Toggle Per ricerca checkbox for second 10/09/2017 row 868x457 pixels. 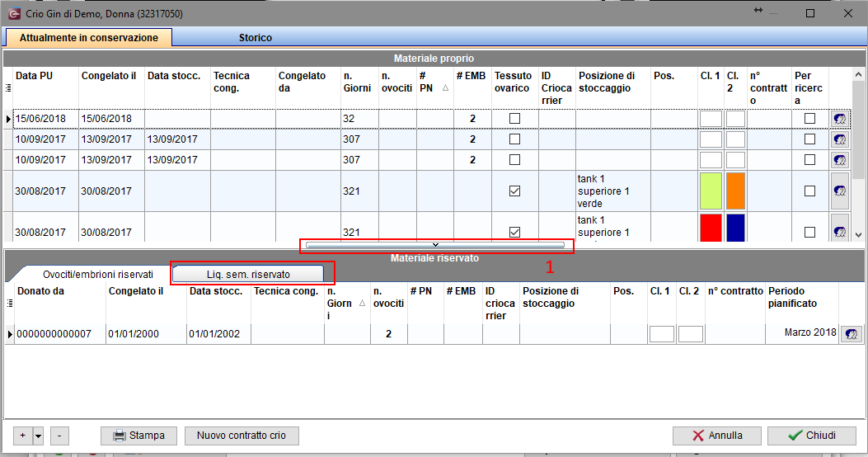(809, 160)
